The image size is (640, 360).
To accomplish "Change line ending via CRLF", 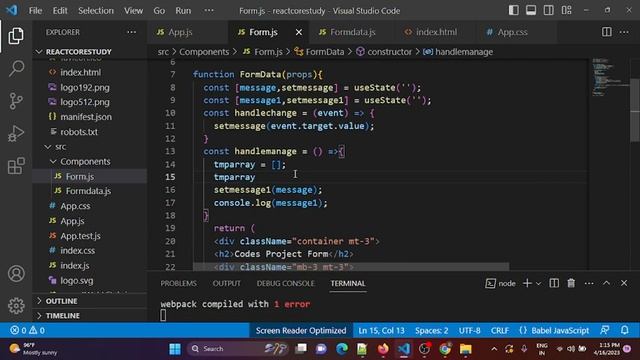I will pyautogui.click(x=500, y=330).
